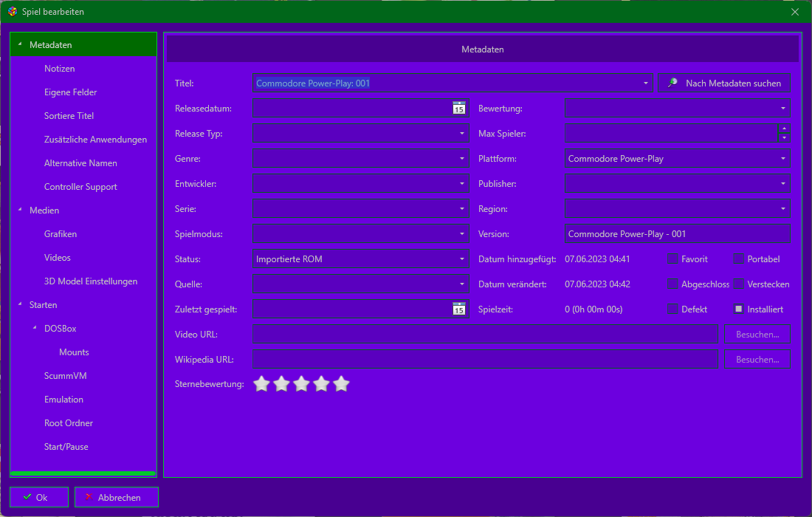The width and height of the screenshot is (812, 517).
Task: Tick the Verstecken checkbox
Action: (x=738, y=284)
